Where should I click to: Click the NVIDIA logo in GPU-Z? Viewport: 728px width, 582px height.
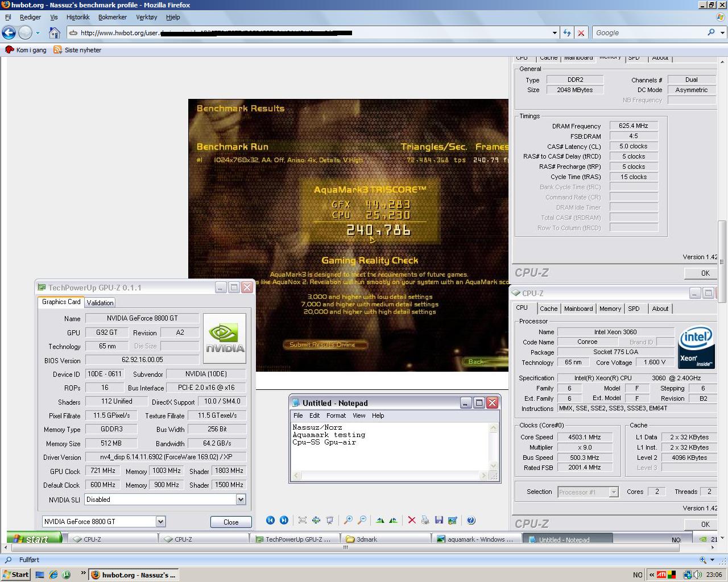pyautogui.click(x=225, y=339)
